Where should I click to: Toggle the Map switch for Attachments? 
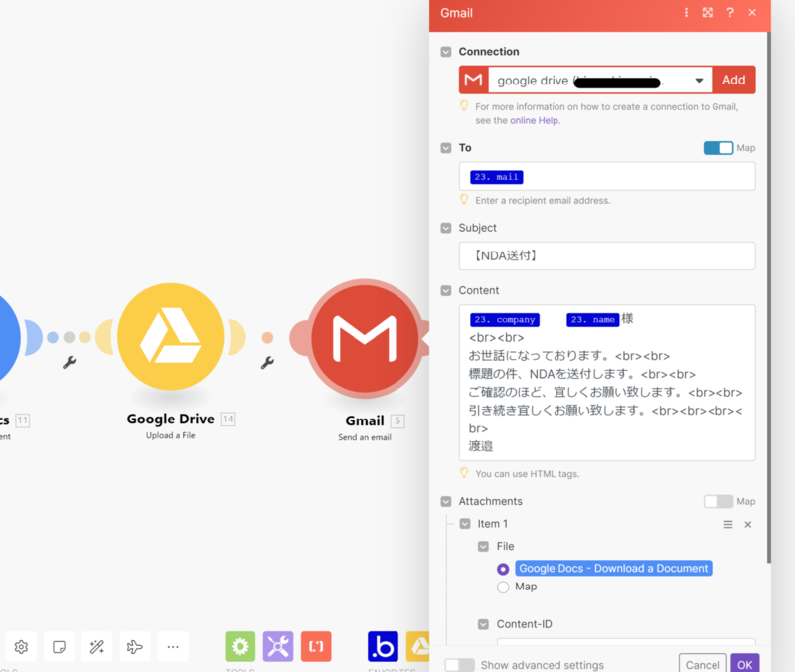(x=717, y=502)
